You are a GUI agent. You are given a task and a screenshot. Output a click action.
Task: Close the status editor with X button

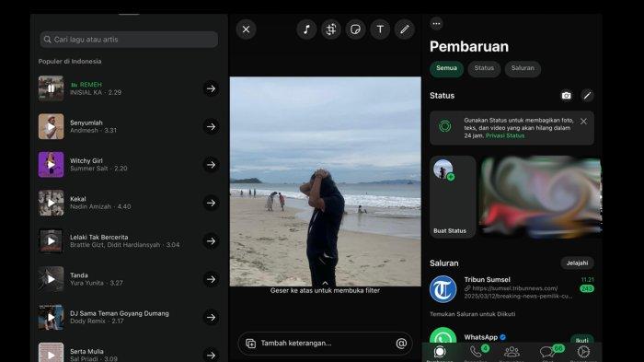click(246, 29)
